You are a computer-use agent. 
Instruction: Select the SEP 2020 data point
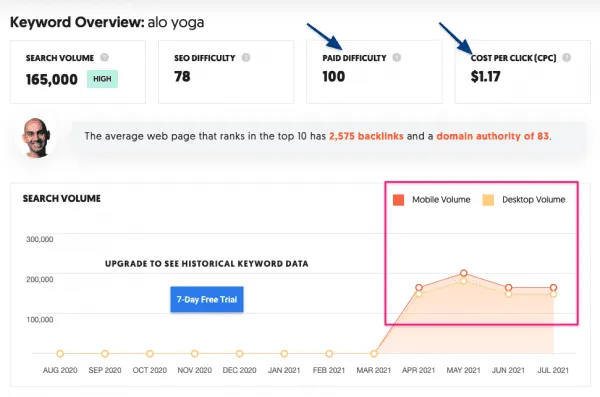coord(105,354)
